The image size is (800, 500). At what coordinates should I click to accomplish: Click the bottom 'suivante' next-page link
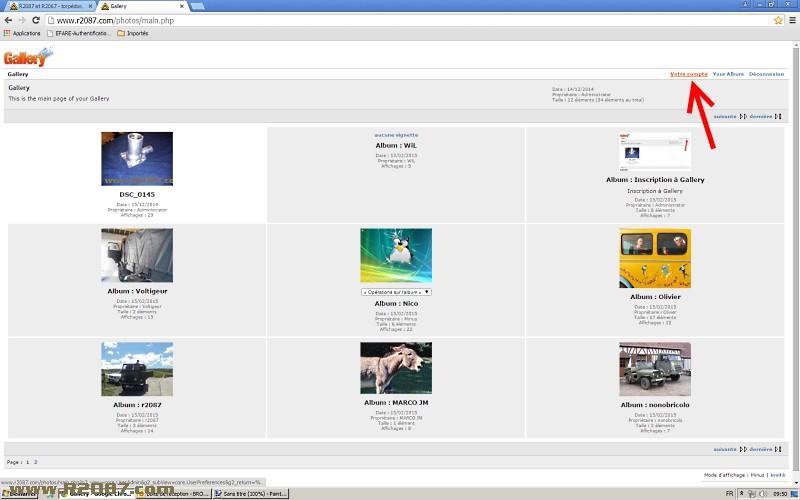[x=725, y=449]
